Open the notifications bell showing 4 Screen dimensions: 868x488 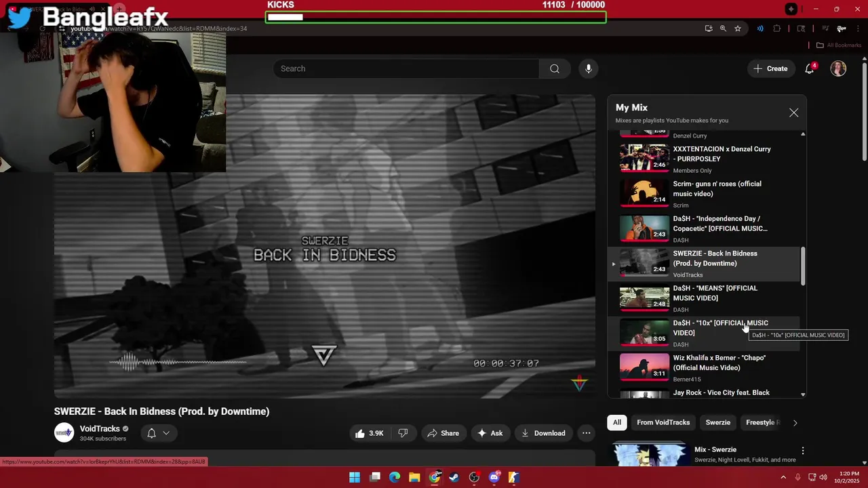810,68
